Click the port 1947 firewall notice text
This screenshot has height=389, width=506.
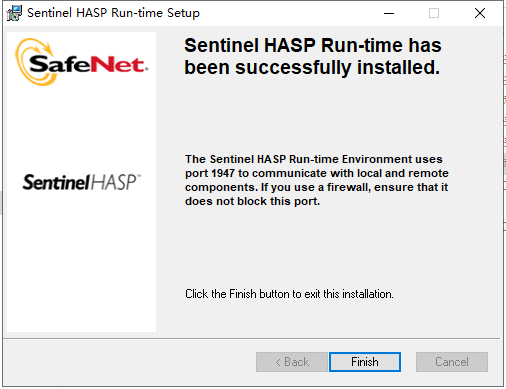[x=317, y=180]
